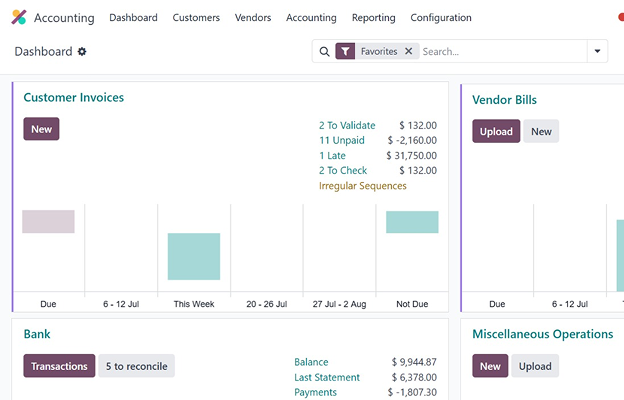Open the 11 Unpaid invoices link

click(341, 141)
